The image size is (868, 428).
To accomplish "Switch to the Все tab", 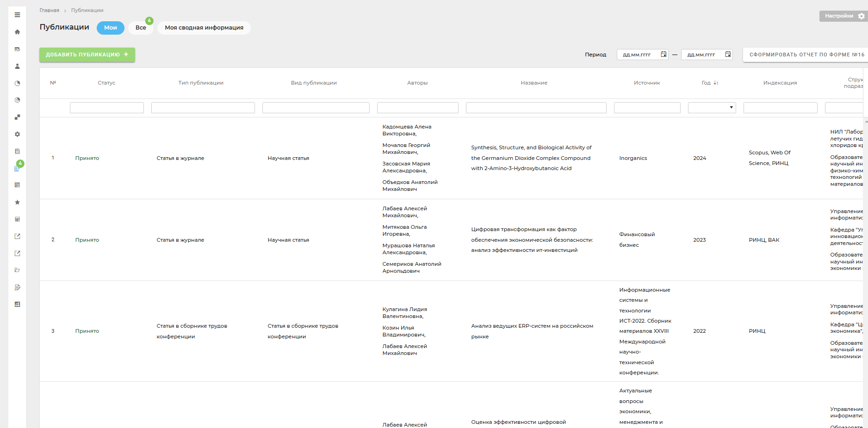I will point(141,28).
